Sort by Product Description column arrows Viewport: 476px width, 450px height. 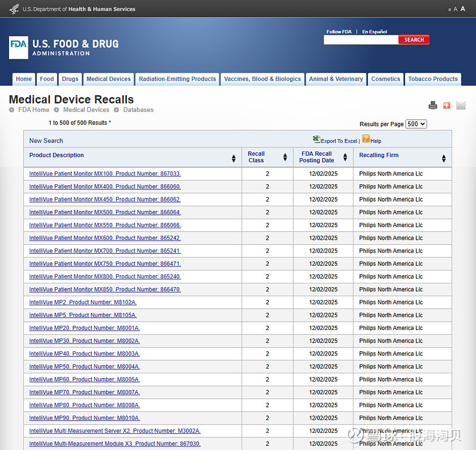pos(234,158)
